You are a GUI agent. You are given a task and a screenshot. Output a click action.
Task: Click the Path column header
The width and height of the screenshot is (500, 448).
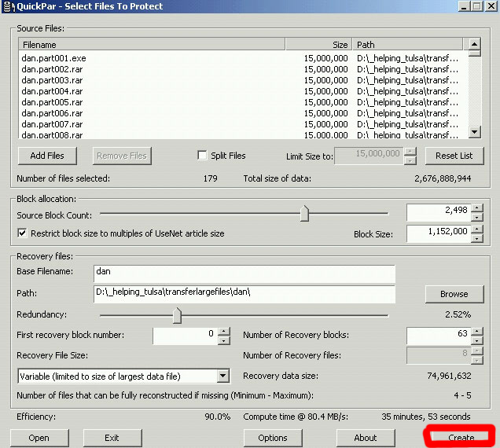pos(407,44)
